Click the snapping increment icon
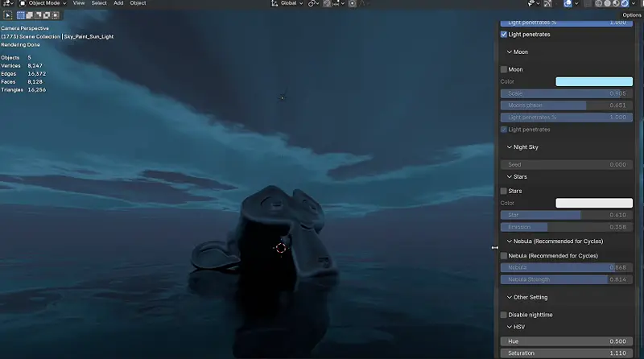This screenshot has width=644, height=359. (336, 3)
